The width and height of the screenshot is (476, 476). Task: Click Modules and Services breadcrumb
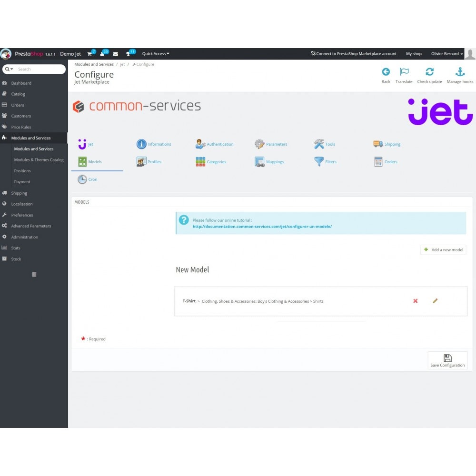(x=94, y=64)
